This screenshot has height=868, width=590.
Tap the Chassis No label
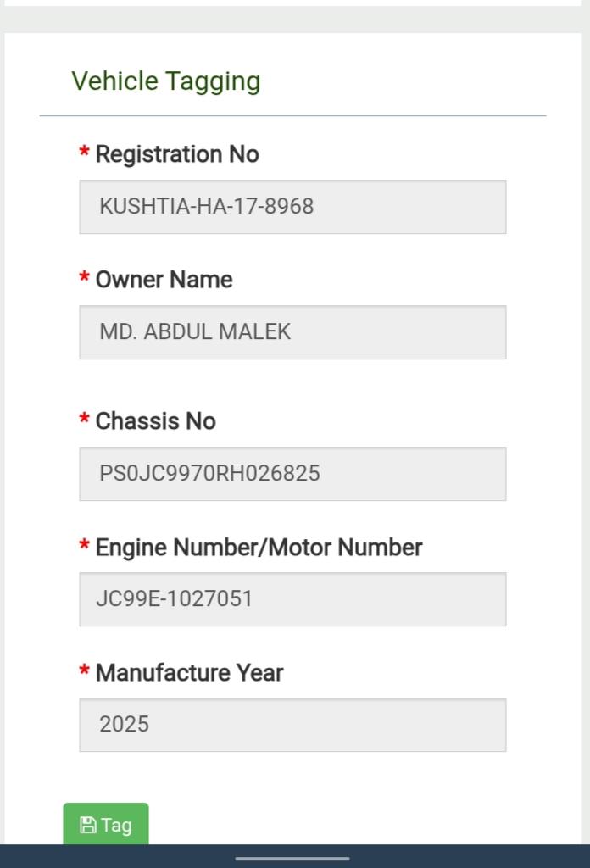tap(155, 421)
